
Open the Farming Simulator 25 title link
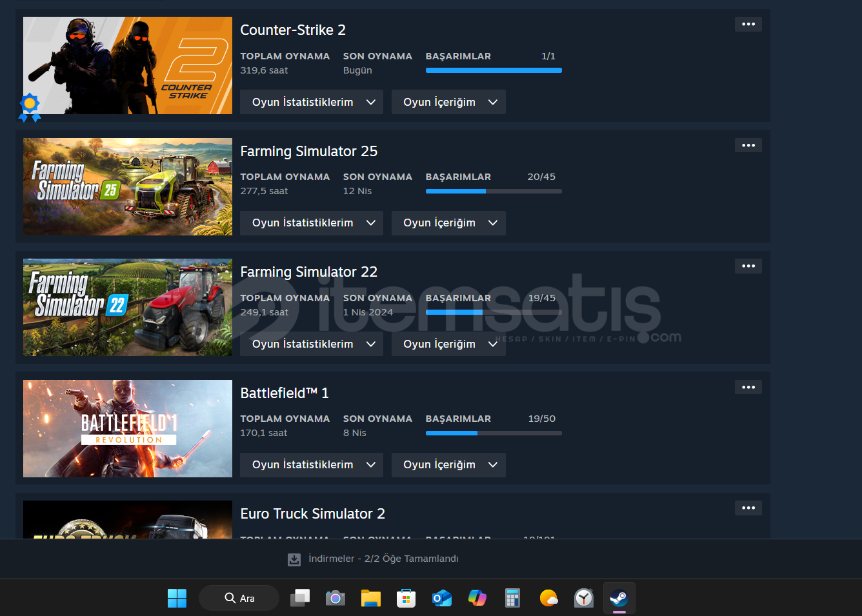coord(309,151)
